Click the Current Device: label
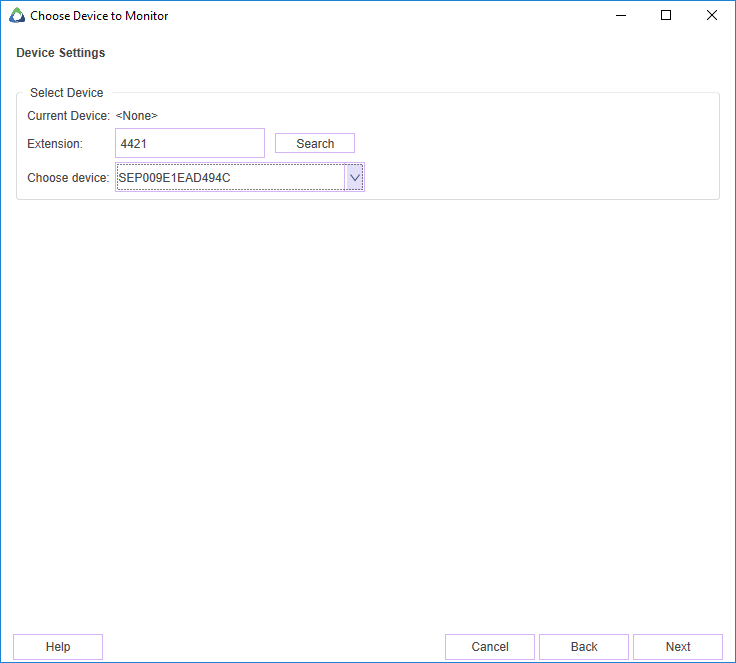The height and width of the screenshot is (663, 736). [x=69, y=116]
